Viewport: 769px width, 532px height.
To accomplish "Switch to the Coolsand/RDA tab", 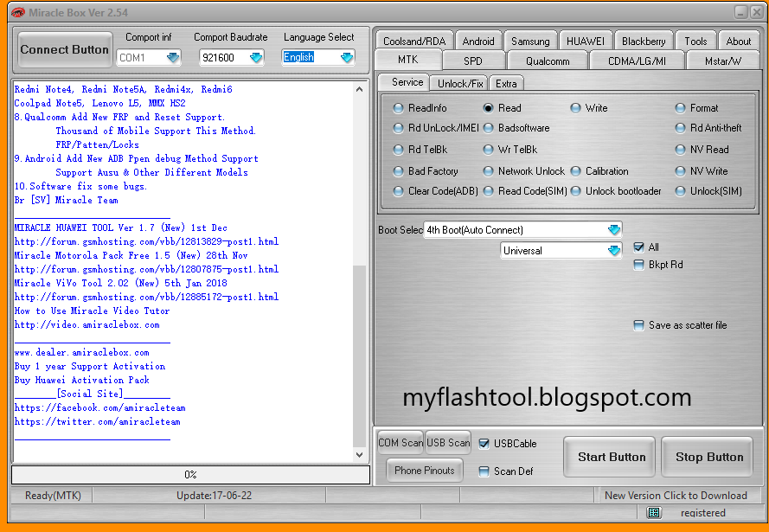I will click(414, 42).
